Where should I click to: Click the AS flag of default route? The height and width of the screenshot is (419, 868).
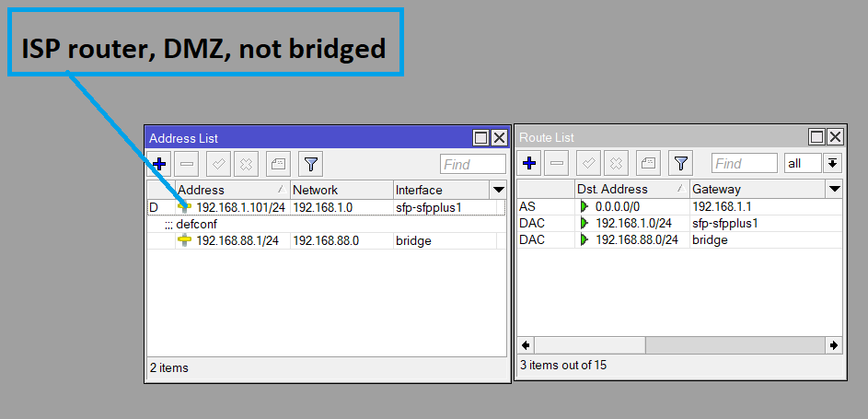tap(527, 207)
